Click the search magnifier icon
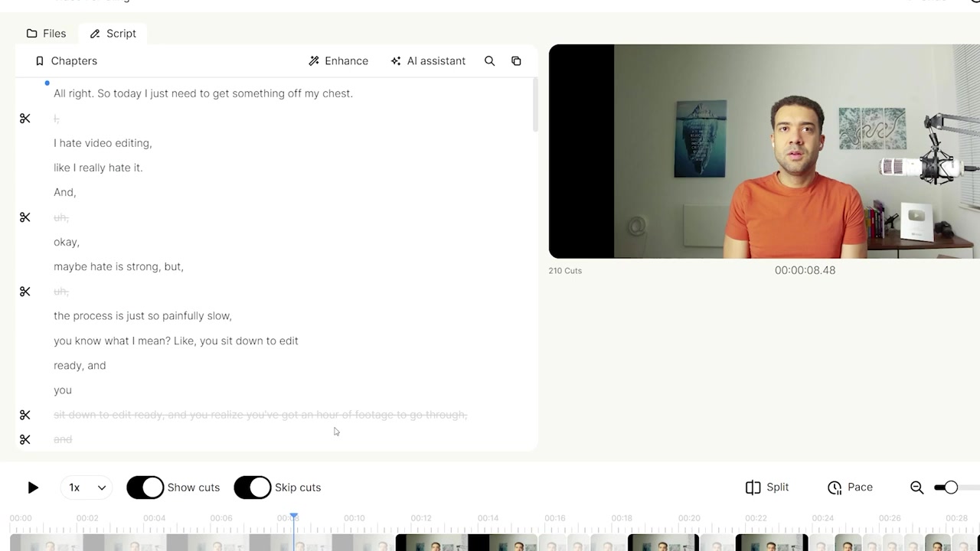 pos(490,61)
